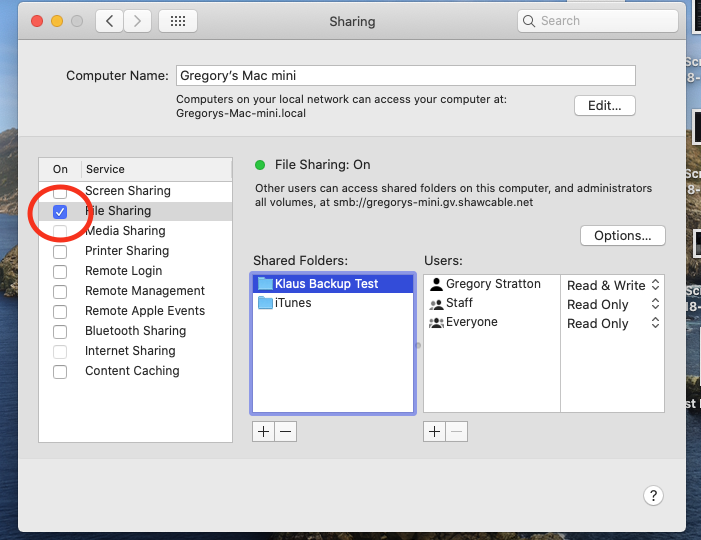The width and height of the screenshot is (701, 540).
Task: Enable the Content Caching checkbox
Action: 61,371
